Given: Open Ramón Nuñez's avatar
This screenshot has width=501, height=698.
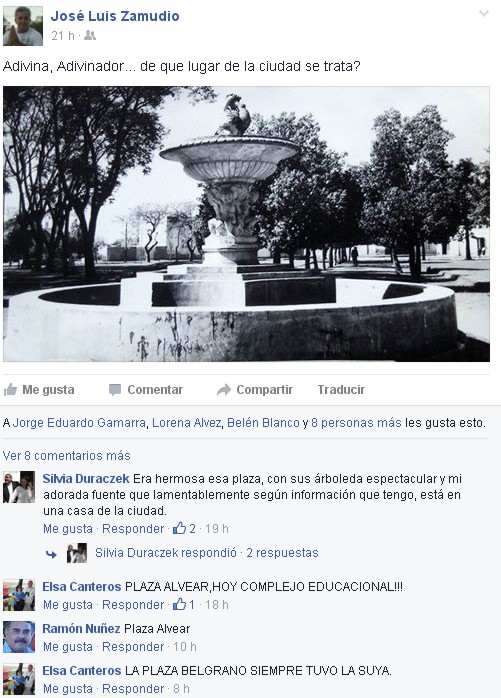Looking at the screenshot, I should click(19, 637).
